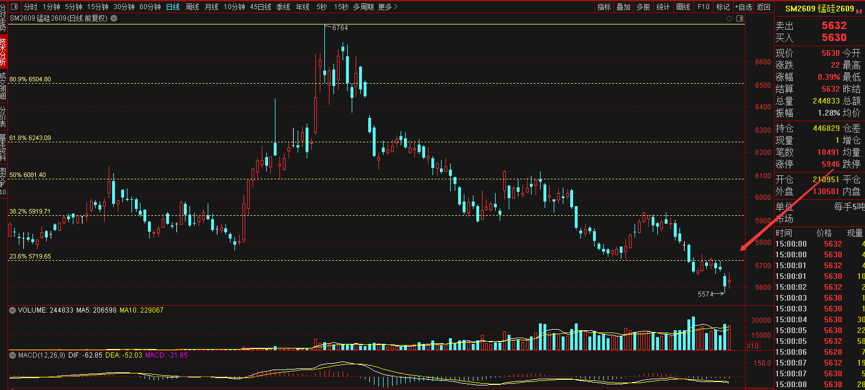
Task: Open the 画线 drawing tools
Action: click(x=683, y=7)
